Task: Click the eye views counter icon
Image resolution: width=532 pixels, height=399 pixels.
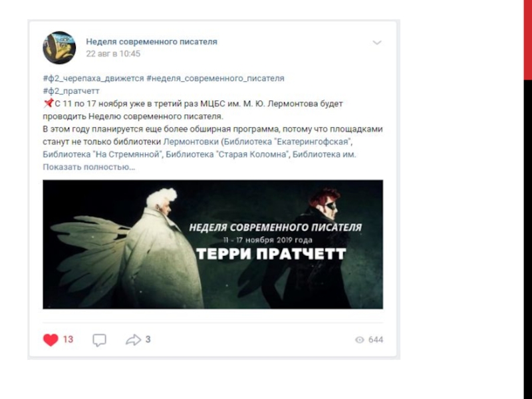Action: (360, 340)
